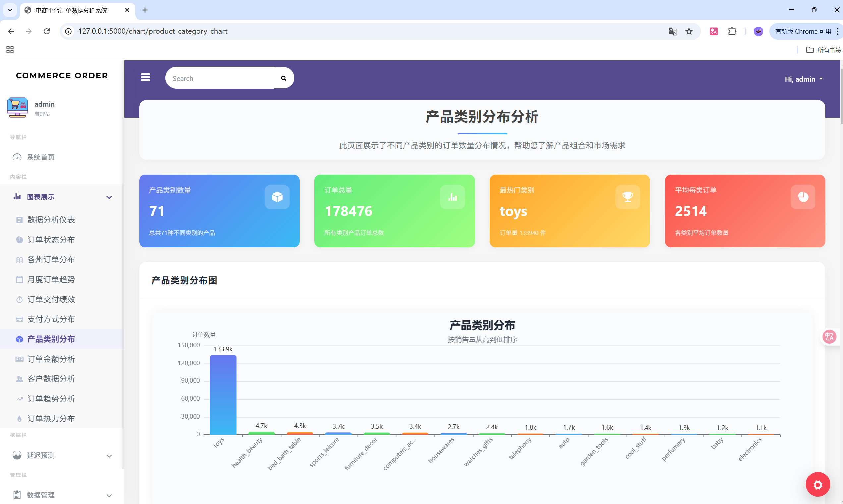
Task: Click the Google Translate icon in address bar
Action: pyautogui.click(x=672, y=31)
